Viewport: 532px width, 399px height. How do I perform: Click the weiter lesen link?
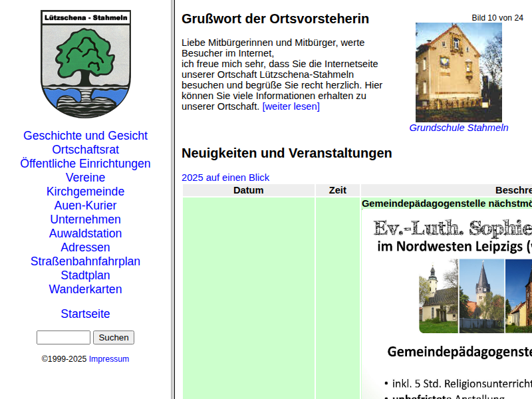[291, 106]
